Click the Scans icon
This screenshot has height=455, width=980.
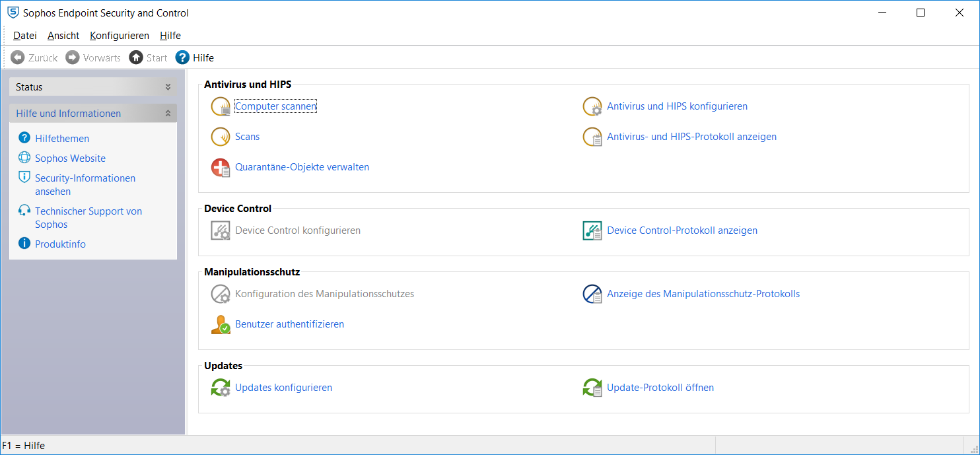coord(221,137)
